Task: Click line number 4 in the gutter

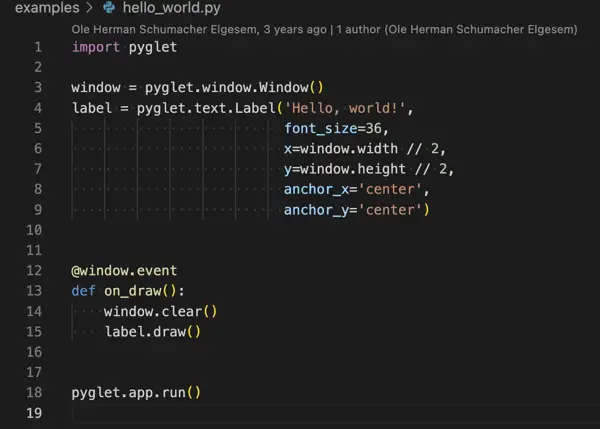Action: click(x=38, y=108)
